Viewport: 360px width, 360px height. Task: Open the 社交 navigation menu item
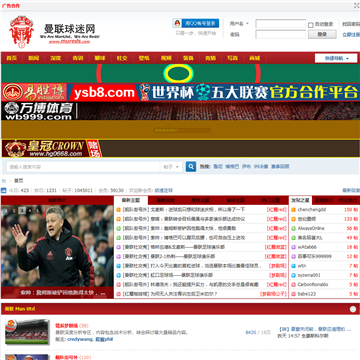122,58
